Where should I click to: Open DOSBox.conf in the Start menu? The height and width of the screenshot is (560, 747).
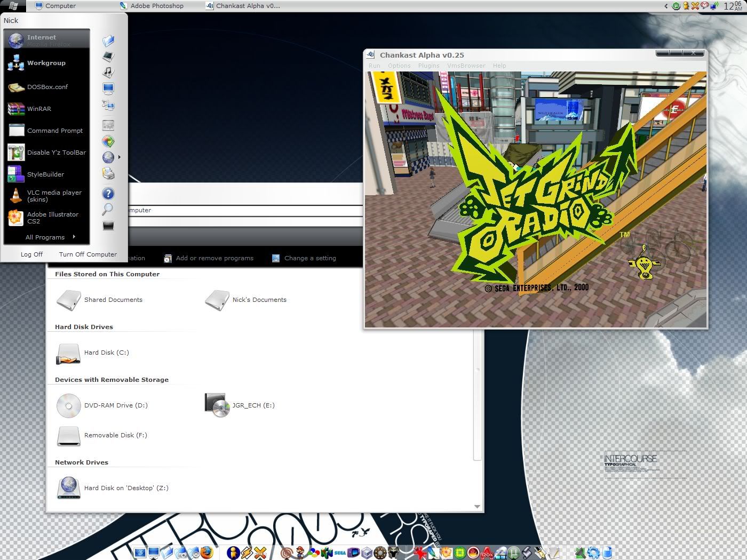[x=47, y=87]
